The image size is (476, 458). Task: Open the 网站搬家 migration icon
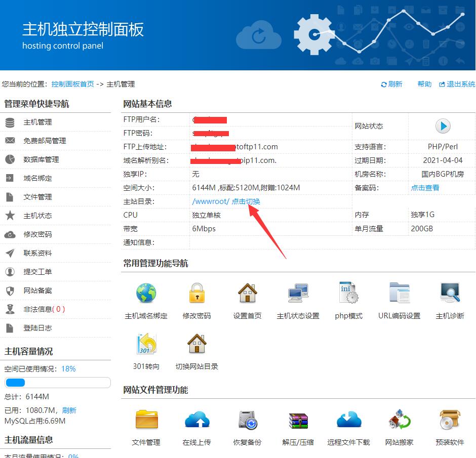(x=399, y=420)
